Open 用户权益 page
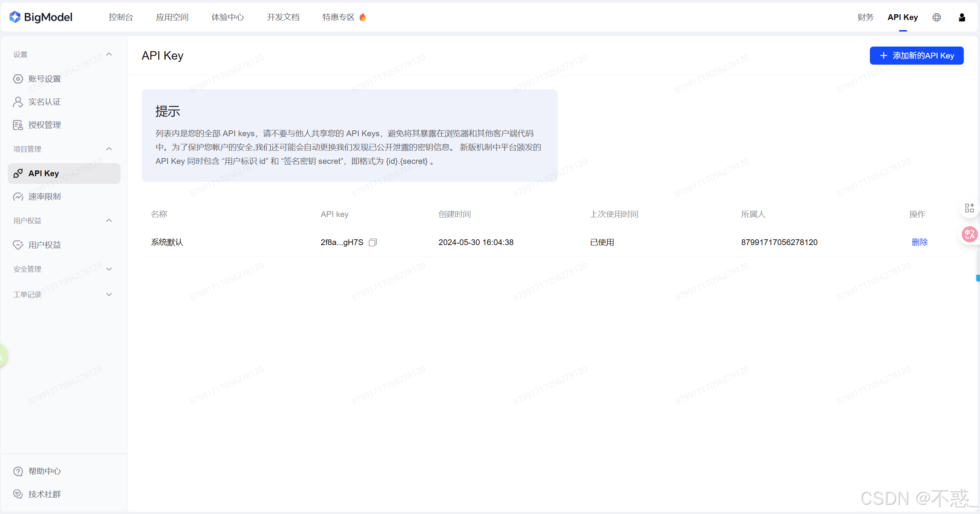 (44, 244)
